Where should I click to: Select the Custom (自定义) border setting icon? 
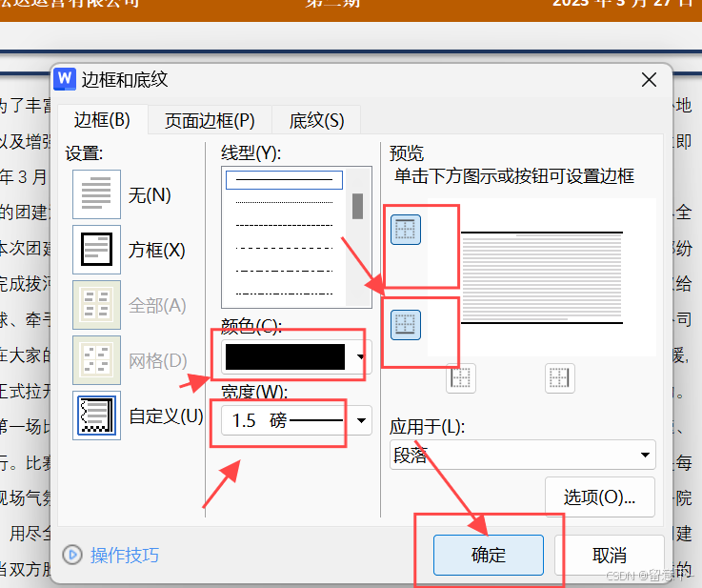coord(97,416)
